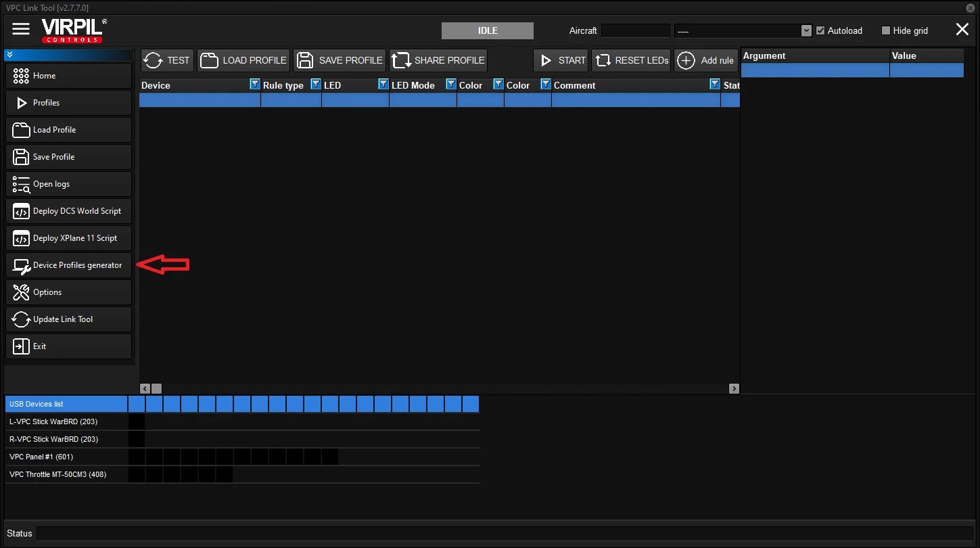
Task: Toggle the Autoload checkbox
Action: coord(820,30)
